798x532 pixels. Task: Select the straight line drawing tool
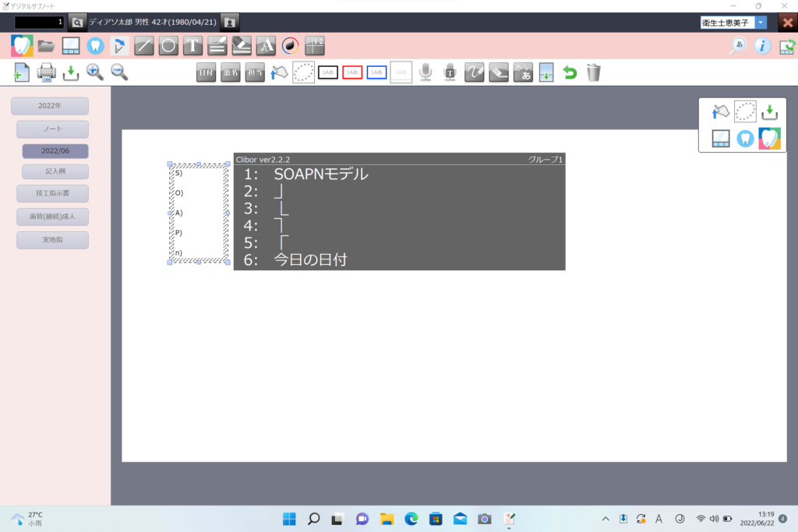143,45
